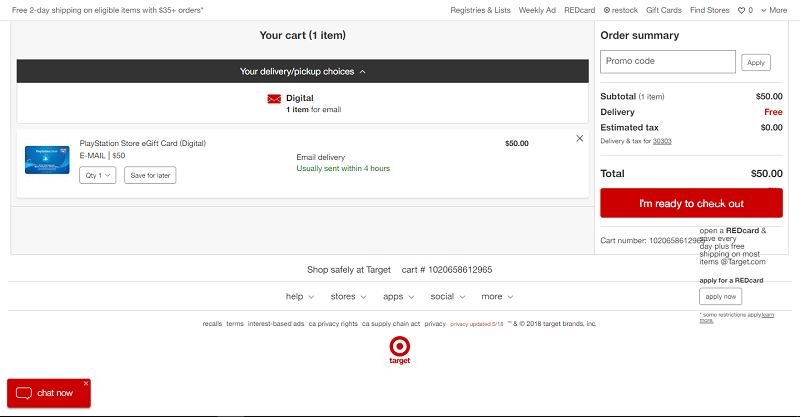Screen dimensions: 800x417
Task: Apply the promo code
Action: click(755, 62)
